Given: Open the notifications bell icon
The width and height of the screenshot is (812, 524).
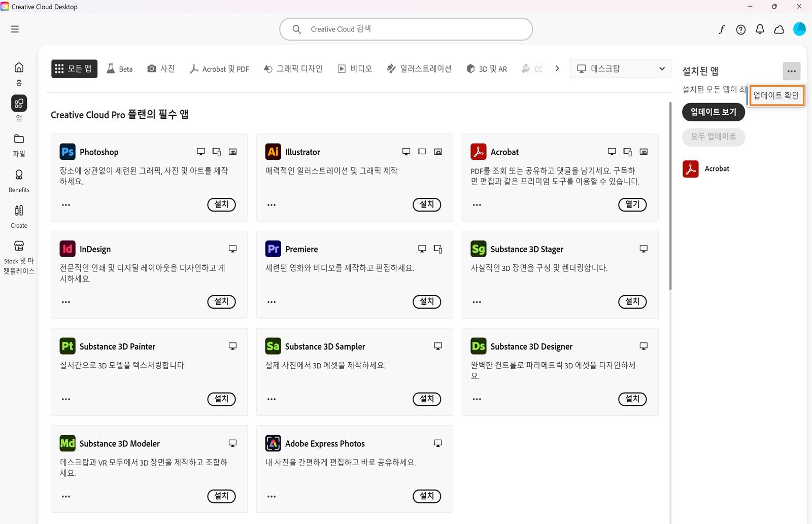Looking at the screenshot, I should (x=760, y=29).
